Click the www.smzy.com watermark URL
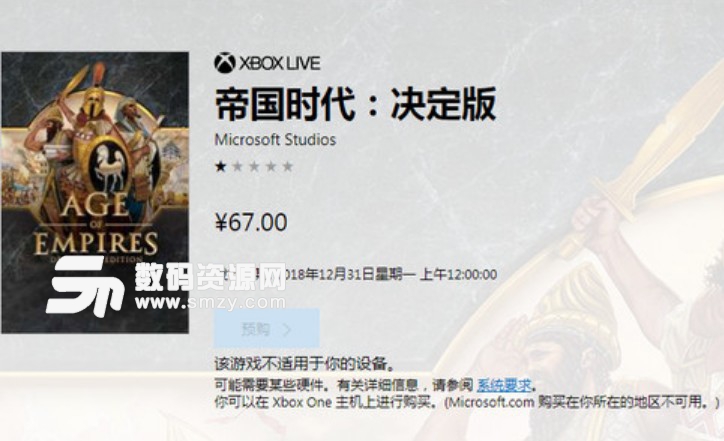Viewport: 724px width, 441px height. click(211, 302)
